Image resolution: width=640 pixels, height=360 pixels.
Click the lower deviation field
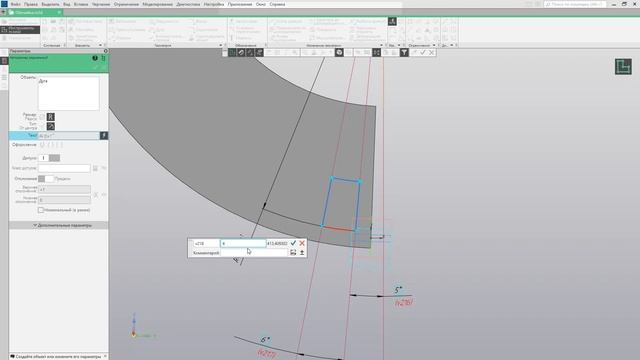(x=64, y=200)
